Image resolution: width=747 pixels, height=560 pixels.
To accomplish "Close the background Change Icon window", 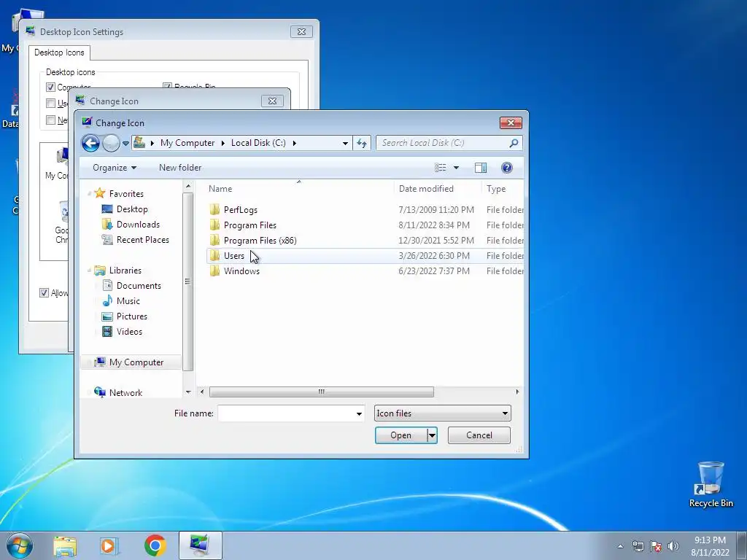I will point(272,101).
